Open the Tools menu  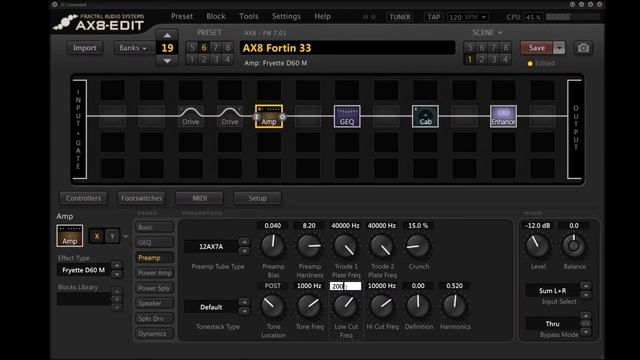pyautogui.click(x=249, y=16)
